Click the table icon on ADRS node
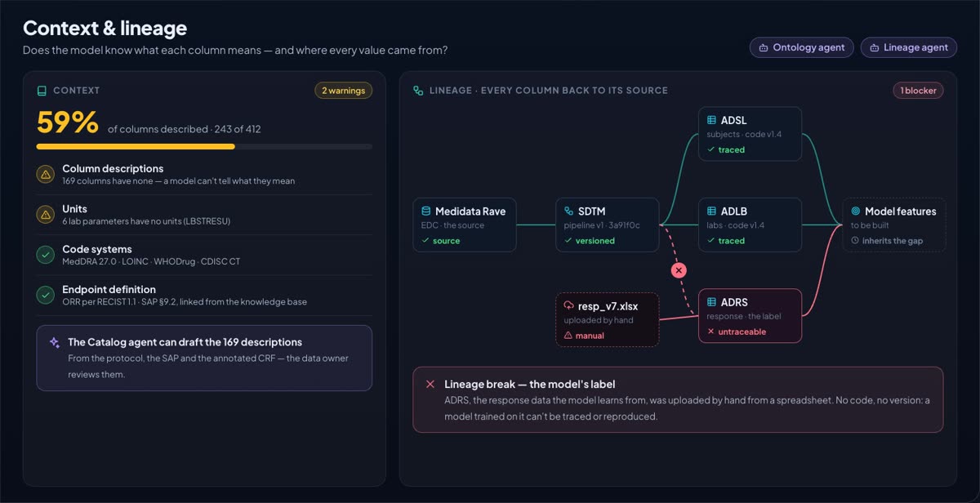Viewport: 980px width, 503px height. (x=712, y=302)
